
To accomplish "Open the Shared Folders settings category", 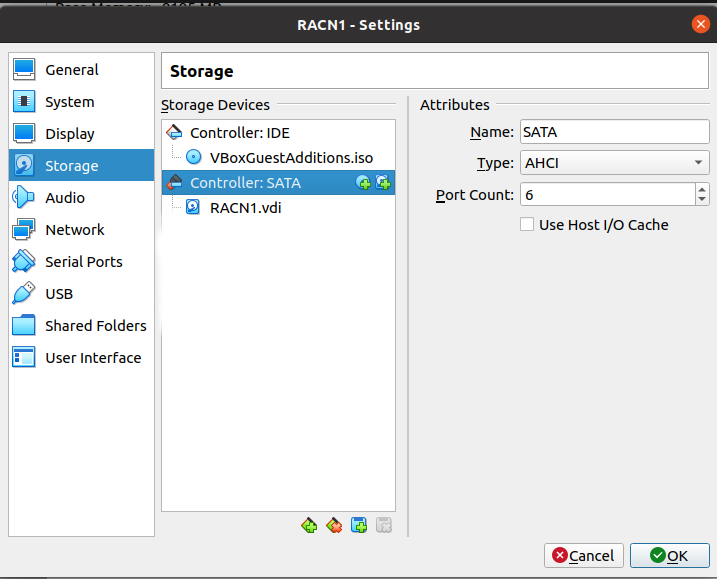I will (x=81, y=326).
